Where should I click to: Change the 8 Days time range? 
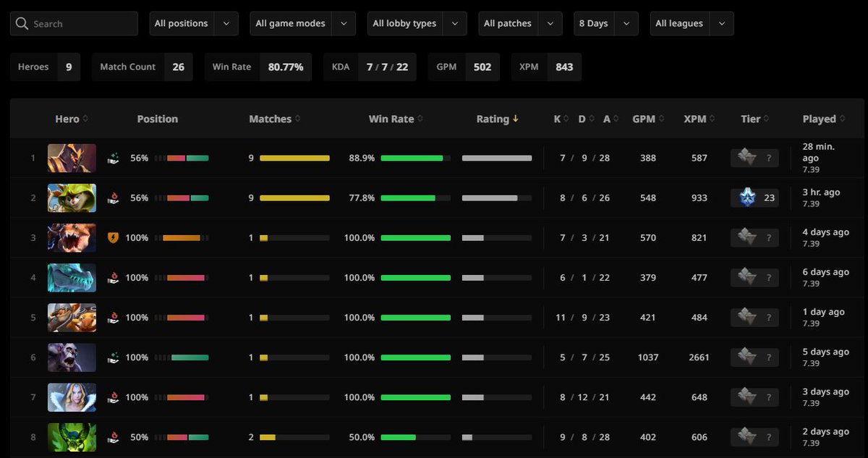[x=606, y=23]
